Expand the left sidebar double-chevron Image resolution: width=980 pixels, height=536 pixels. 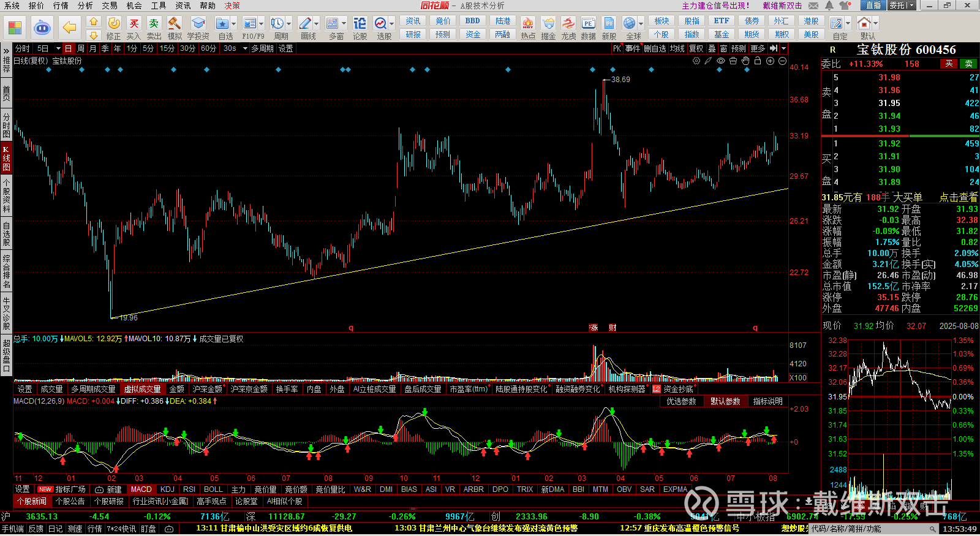click(x=6, y=51)
